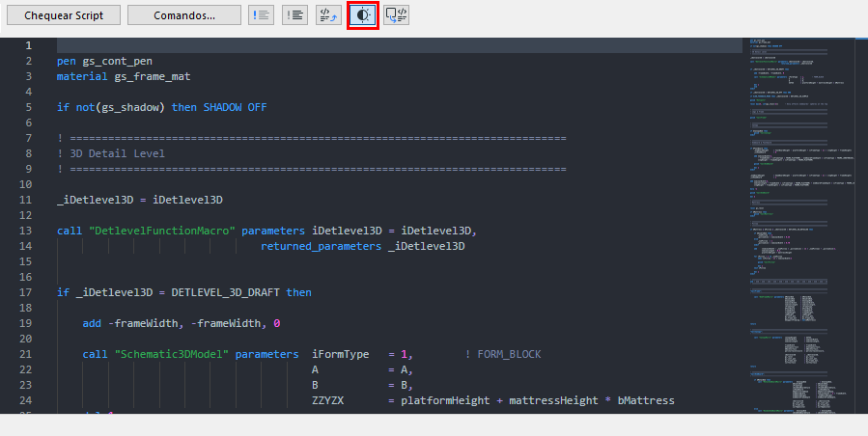The height and width of the screenshot is (436, 868).
Task: Click "platformHeight" on line 24
Action: (446, 400)
